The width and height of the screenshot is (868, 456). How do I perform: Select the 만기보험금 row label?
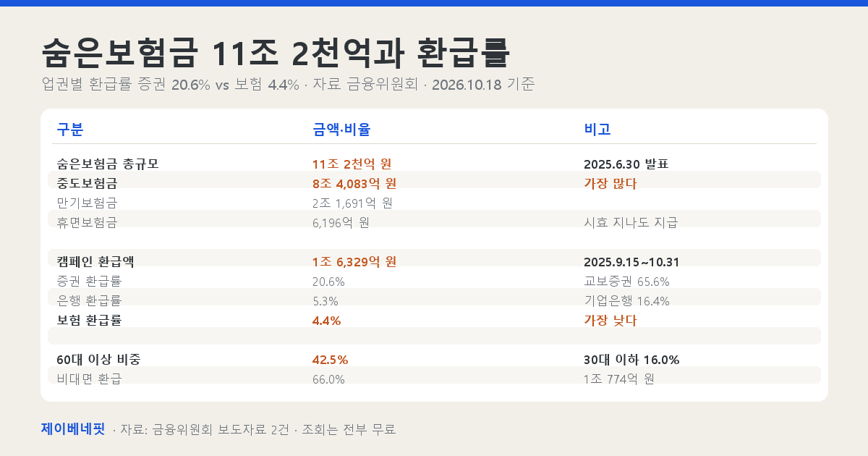(x=87, y=203)
